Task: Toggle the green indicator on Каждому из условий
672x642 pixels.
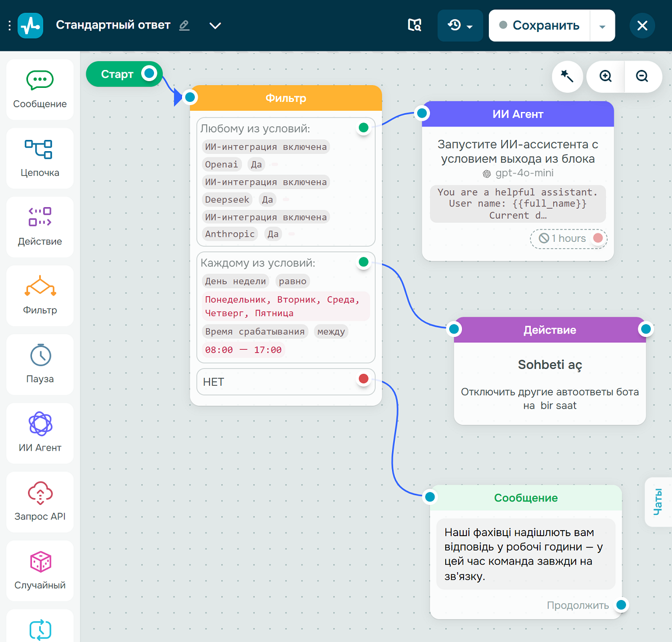Action: click(363, 261)
